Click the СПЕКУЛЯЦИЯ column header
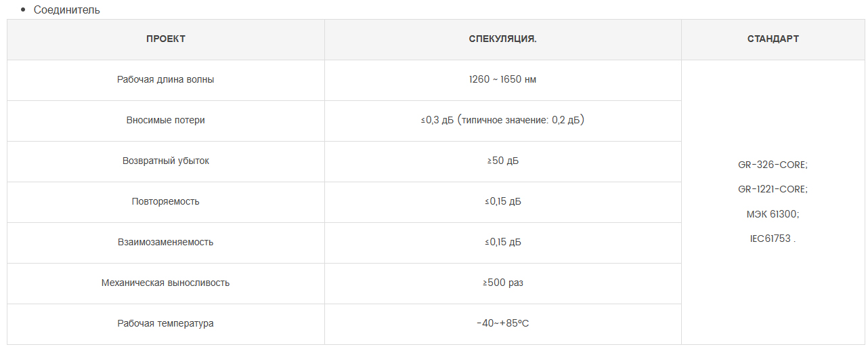The width and height of the screenshot is (868, 351). coord(503,39)
